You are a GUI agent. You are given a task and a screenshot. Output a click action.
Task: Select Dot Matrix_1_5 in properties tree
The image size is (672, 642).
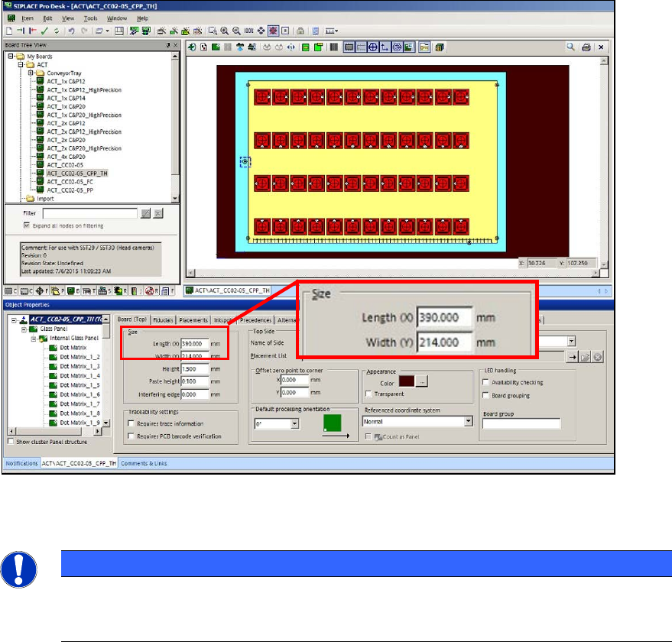click(80, 385)
